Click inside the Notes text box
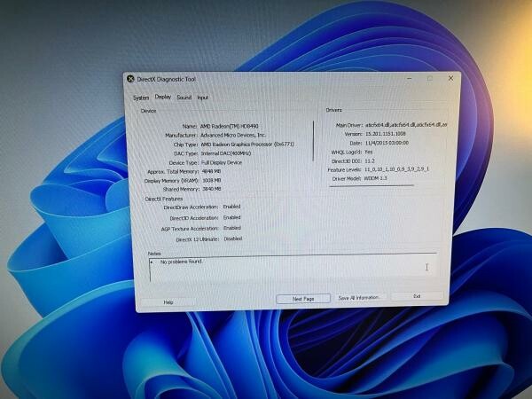The height and width of the screenshot is (399, 532). click(293, 268)
